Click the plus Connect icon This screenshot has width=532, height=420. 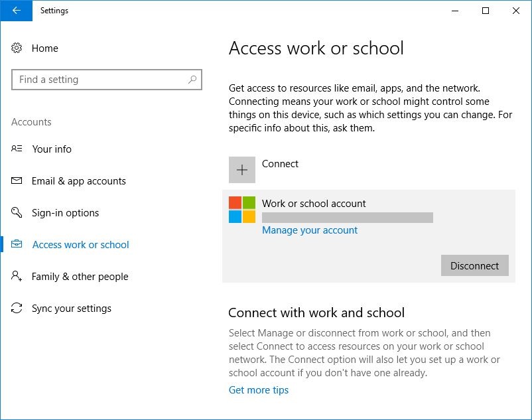[242, 170]
